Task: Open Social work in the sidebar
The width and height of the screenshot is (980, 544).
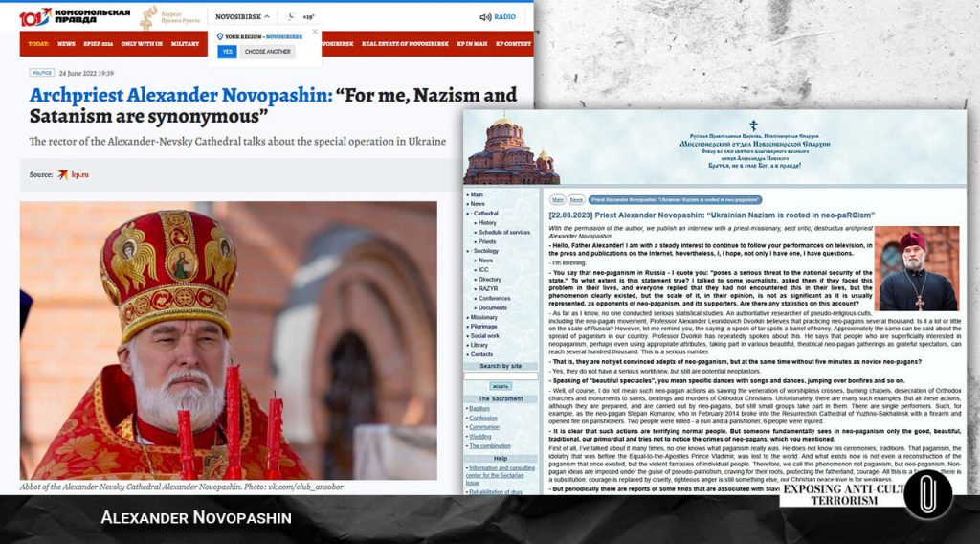Action: coord(485,336)
